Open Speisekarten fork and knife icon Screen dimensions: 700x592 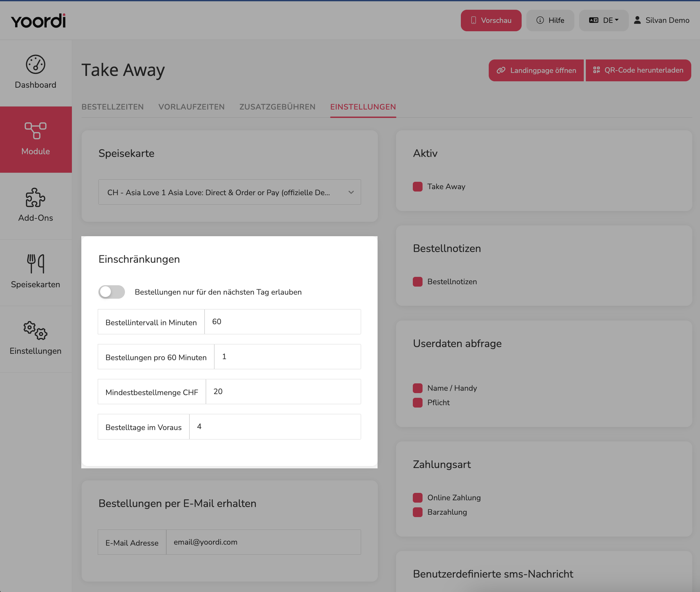[x=36, y=264]
